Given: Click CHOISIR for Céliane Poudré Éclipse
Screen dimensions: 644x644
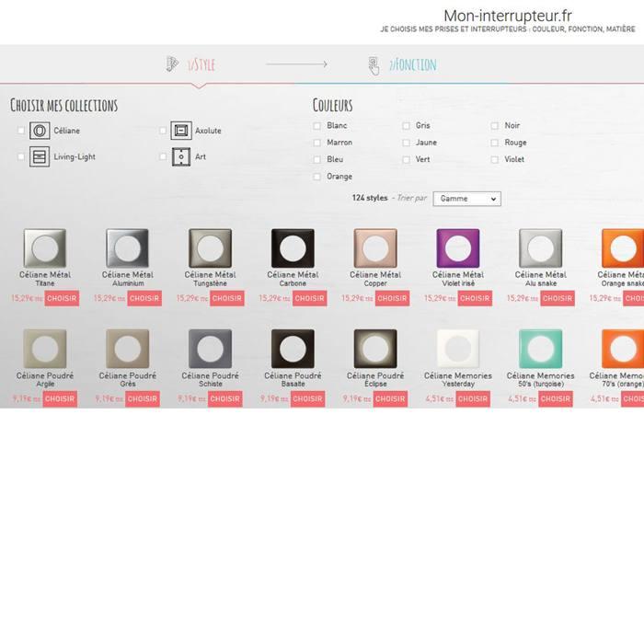Looking at the screenshot, I should pyautogui.click(x=390, y=398).
